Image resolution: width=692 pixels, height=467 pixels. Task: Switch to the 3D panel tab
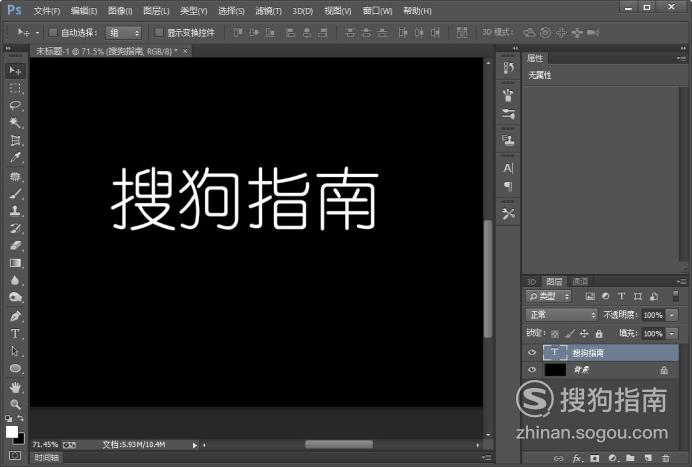click(532, 282)
